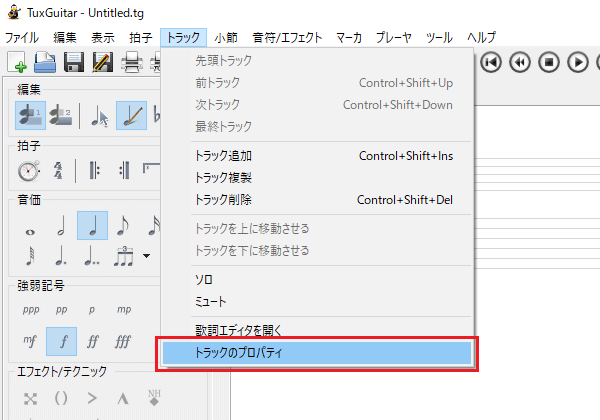Viewport: 600px width, 420px height.
Task: Toggle ソロ in track menu
Action: [x=318, y=280]
